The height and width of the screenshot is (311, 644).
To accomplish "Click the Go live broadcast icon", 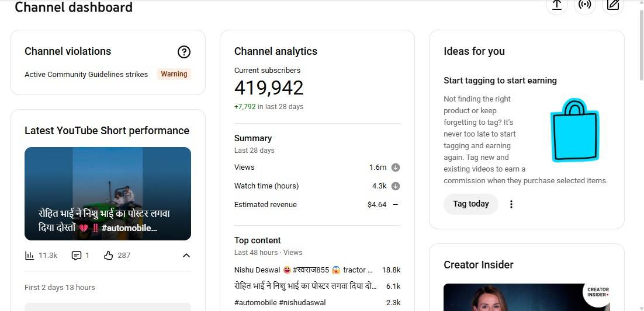I will 584,5.
